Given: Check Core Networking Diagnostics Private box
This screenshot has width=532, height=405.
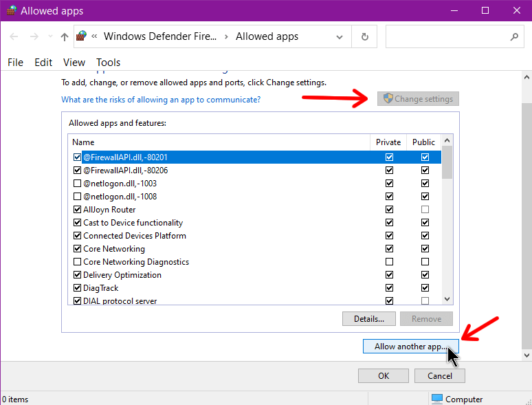Looking at the screenshot, I should [x=389, y=262].
